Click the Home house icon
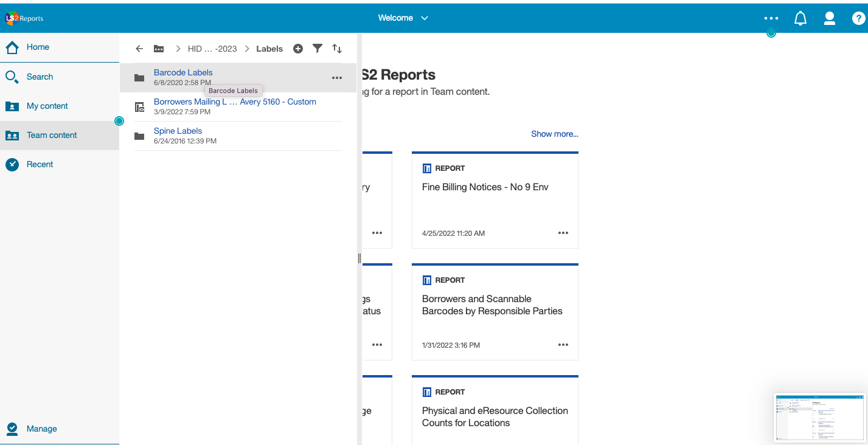The width and height of the screenshot is (868, 445). (12, 47)
